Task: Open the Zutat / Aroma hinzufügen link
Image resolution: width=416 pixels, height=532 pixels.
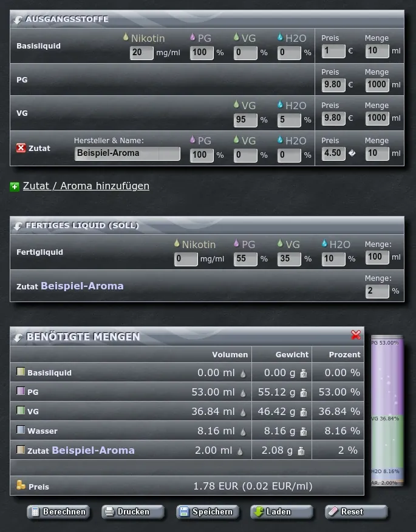Action: coord(86,186)
